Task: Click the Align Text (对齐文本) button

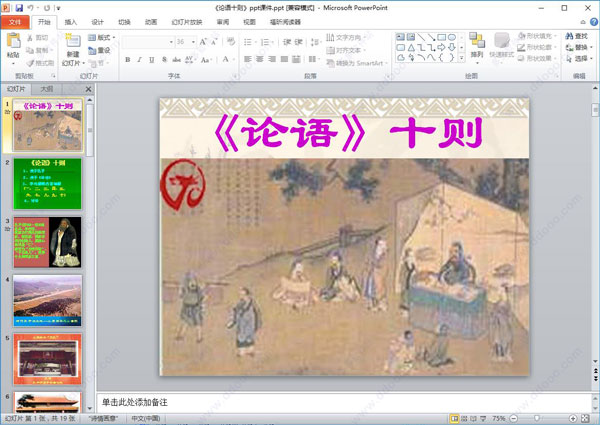Action: coord(346,50)
